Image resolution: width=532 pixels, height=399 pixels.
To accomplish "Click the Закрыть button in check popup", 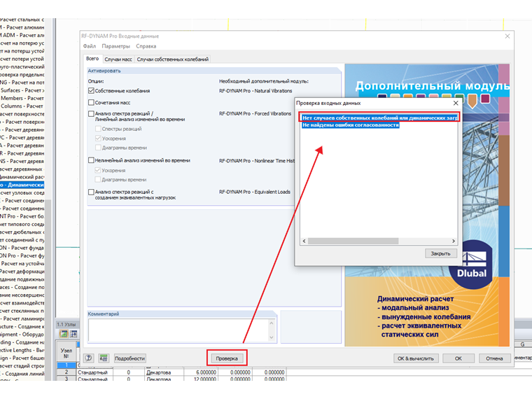I will click(441, 253).
